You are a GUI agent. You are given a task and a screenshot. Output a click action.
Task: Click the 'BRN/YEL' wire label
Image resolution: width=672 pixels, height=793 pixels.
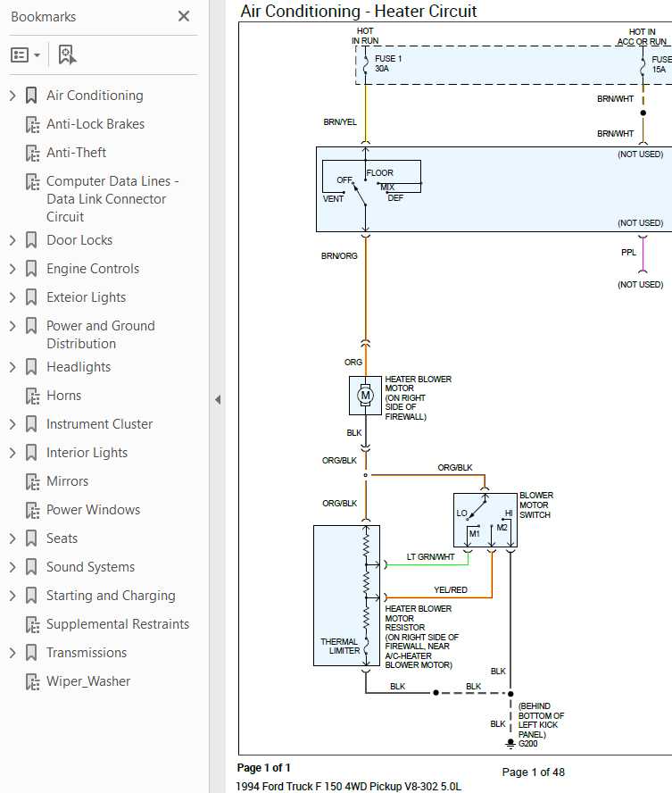pos(339,121)
